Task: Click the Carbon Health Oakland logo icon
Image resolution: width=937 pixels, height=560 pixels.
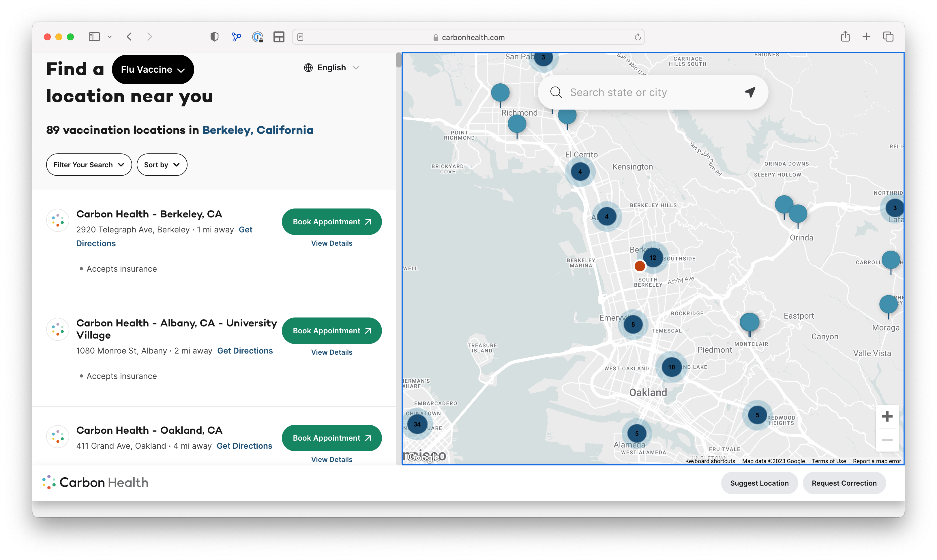Action: coord(58,437)
